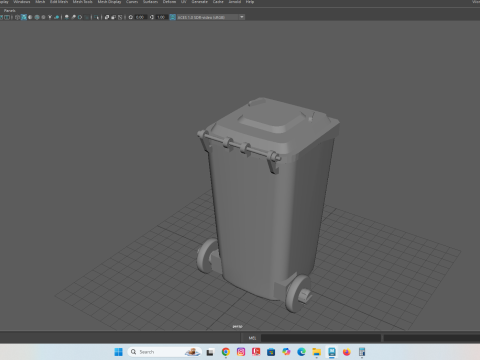Toggle Textured display icon
The width and height of the screenshot is (480, 360).
(43, 17)
